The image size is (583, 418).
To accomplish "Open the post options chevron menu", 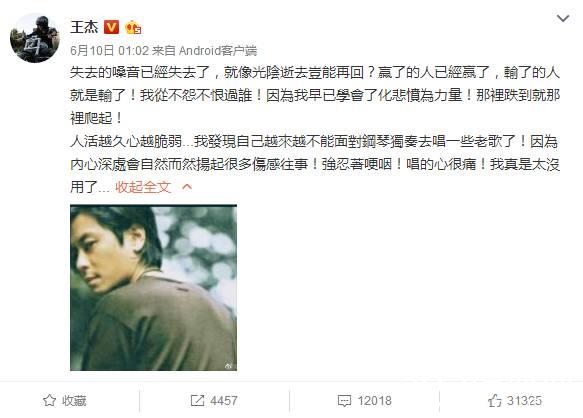I will (x=563, y=18).
